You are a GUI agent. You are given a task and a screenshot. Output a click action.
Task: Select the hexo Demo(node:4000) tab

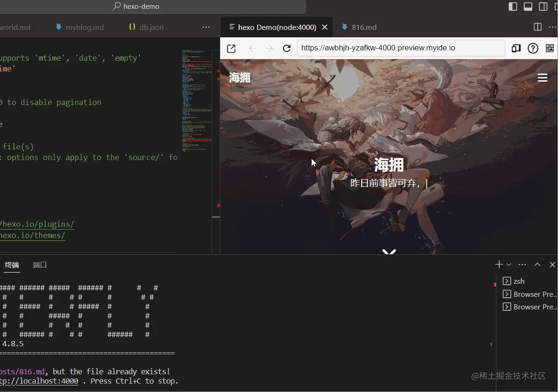tap(277, 27)
